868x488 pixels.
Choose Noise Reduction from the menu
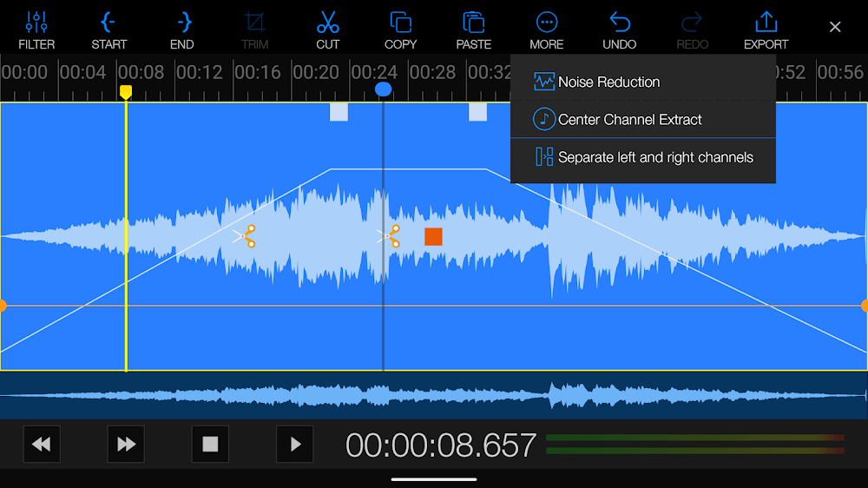(608, 82)
